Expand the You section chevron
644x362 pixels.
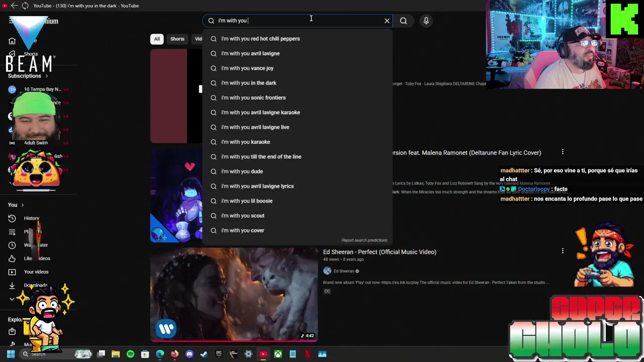(22, 205)
